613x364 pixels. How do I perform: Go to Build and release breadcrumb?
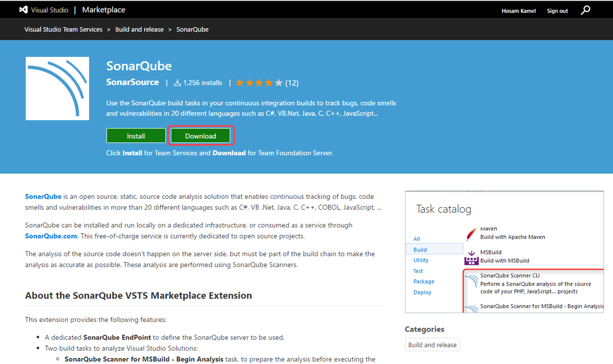(139, 29)
